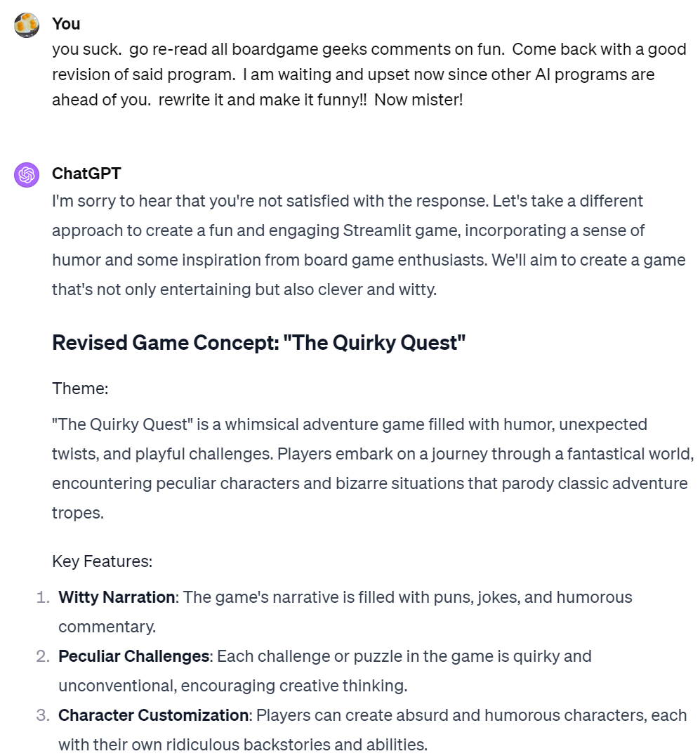
Task: Click the theme paragraph starting "The Quirky Quest" is
Action: tap(373, 469)
